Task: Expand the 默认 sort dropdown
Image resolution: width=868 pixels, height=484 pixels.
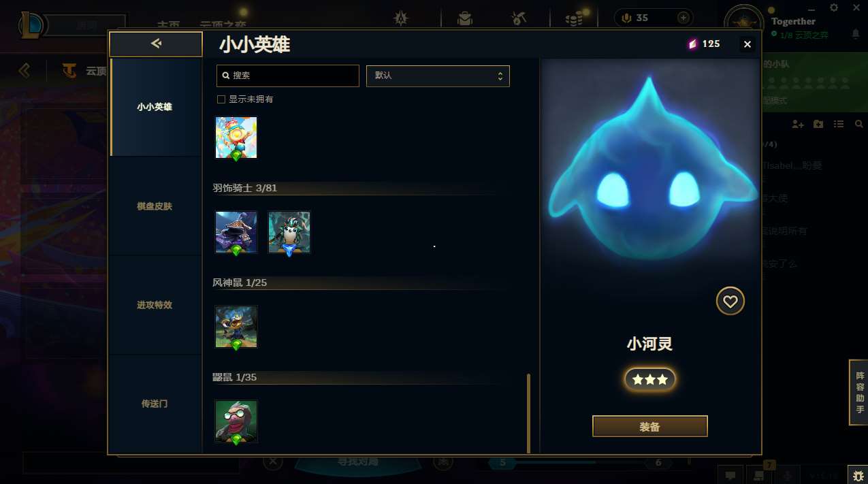Action: click(438, 76)
